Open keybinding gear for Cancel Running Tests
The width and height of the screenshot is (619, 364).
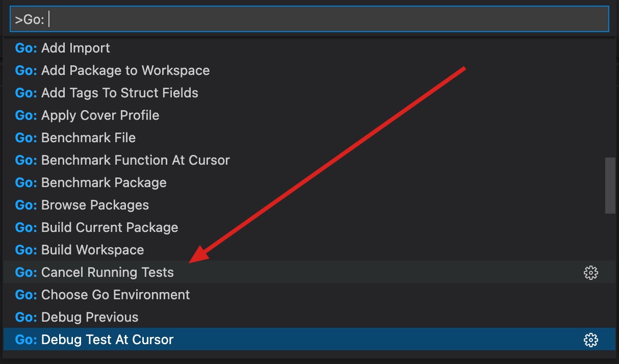590,272
